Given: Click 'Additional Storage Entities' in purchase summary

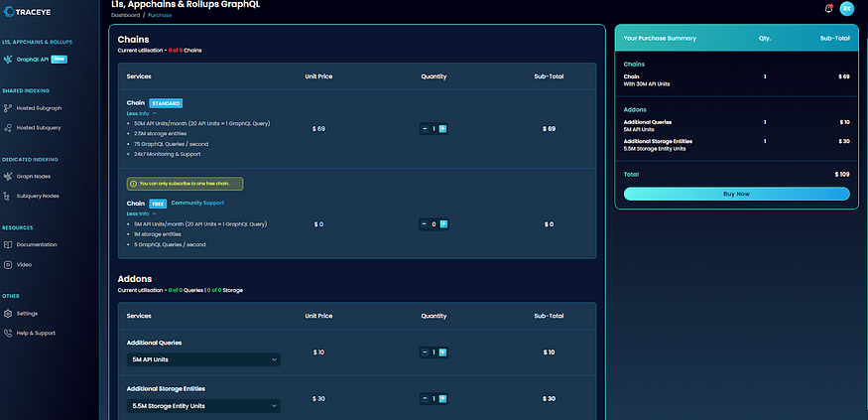Looking at the screenshot, I should click(659, 141).
